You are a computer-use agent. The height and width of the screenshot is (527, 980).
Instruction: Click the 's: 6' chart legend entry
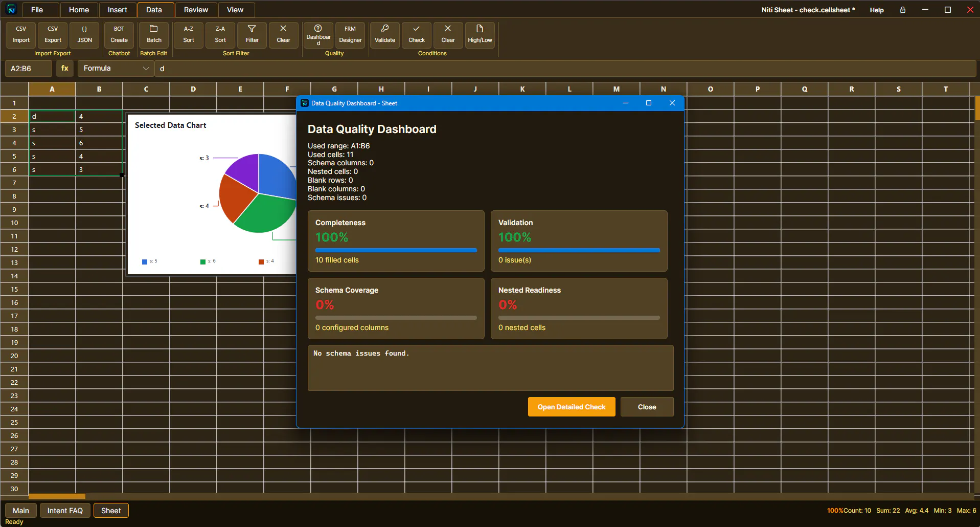click(x=208, y=261)
